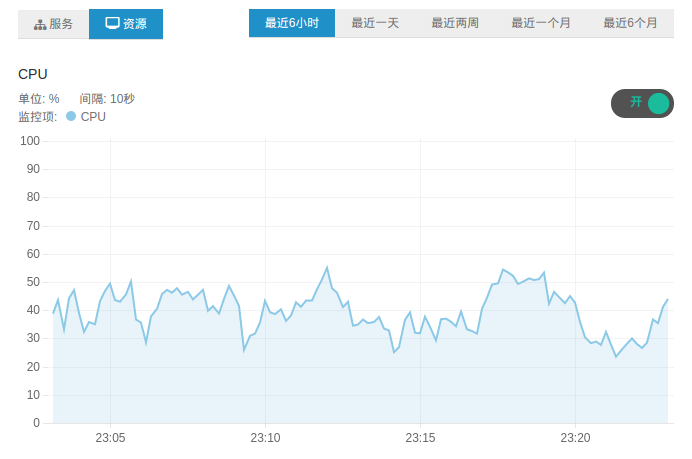Click the CPU chart title
Screen dimensions: 692x459
[33, 74]
